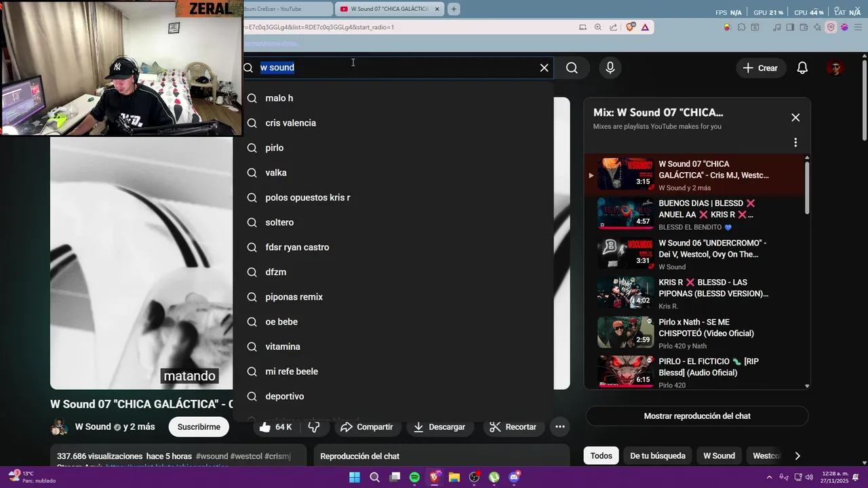Click Suscribirme button
The image size is (868, 488).
(199, 427)
